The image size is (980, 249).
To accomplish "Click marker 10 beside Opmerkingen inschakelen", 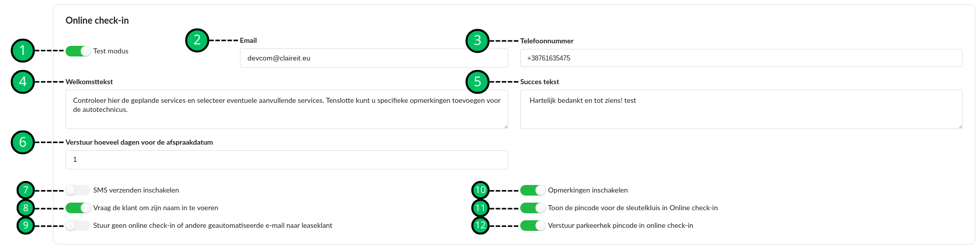I will (480, 190).
